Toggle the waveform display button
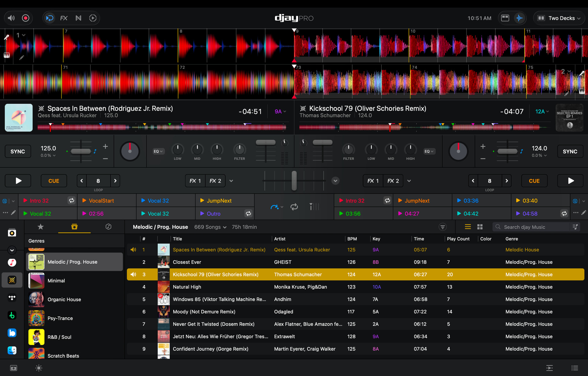The image size is (588, 376). (519, 18)
